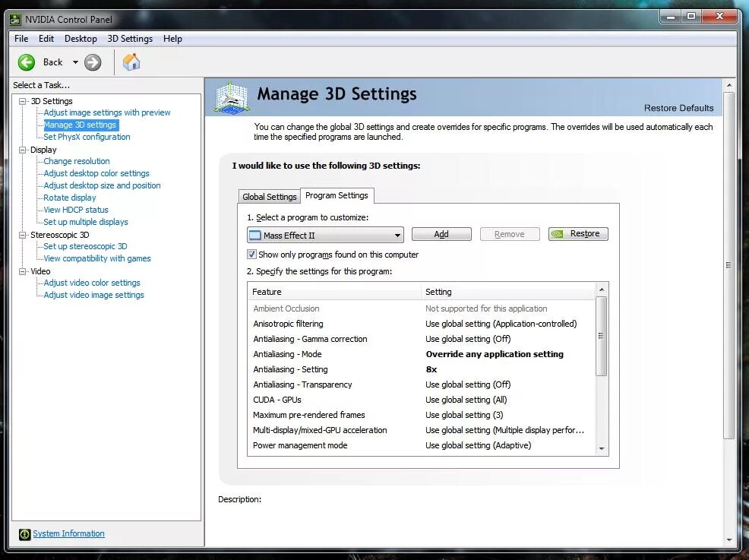The height and width of the screenshot is (560, 749).
Task: Click Restore Defaults link
Action: click(678, 108)
